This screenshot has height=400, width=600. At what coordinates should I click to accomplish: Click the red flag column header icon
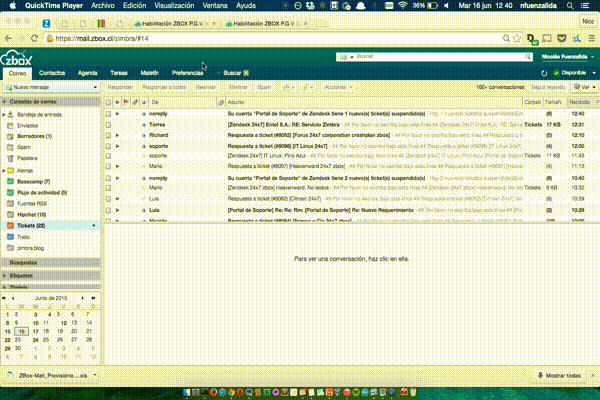126,102
